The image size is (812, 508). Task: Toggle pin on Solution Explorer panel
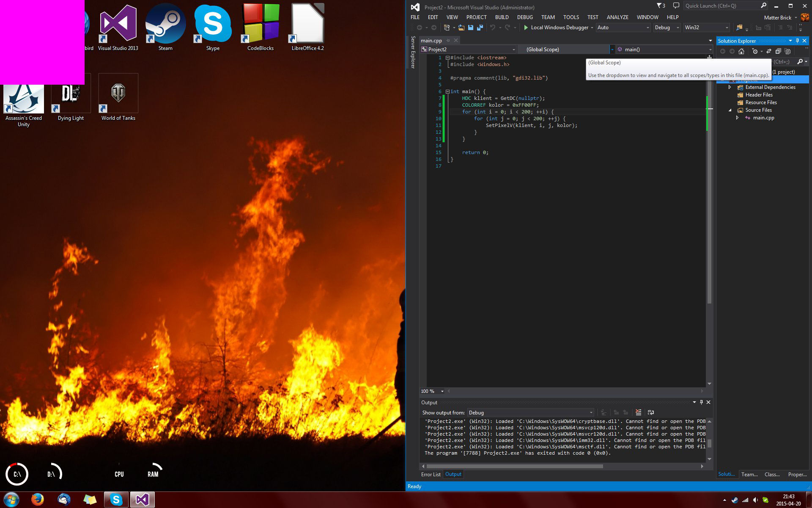[797, 41]
